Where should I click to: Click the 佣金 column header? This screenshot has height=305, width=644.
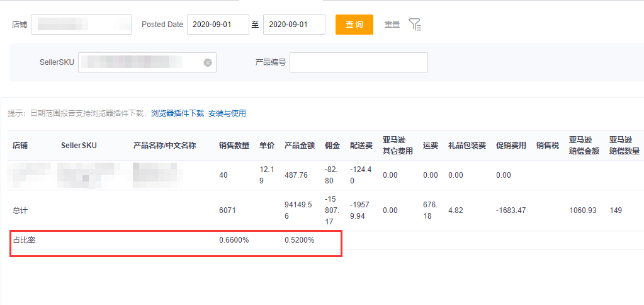tap(332, 146)
